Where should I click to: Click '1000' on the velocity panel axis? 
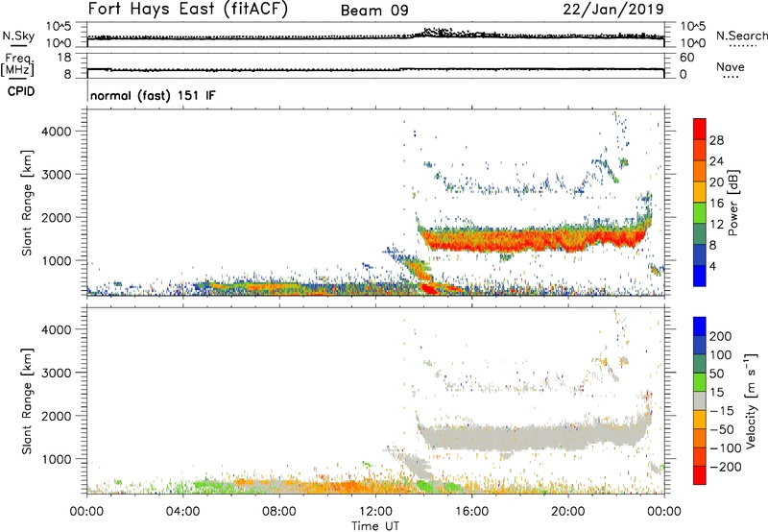pyautogui.click(x=57, y=460)
